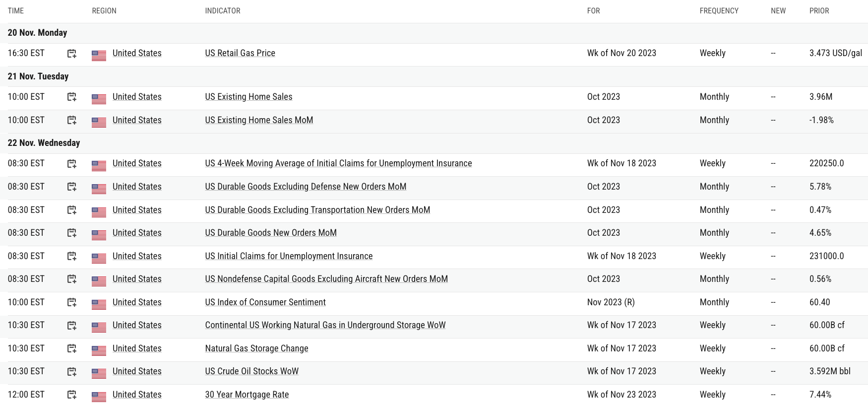Open US Initial Claims for Unemployment Insurance
The image size is (868, 406).
coord(289,256)
